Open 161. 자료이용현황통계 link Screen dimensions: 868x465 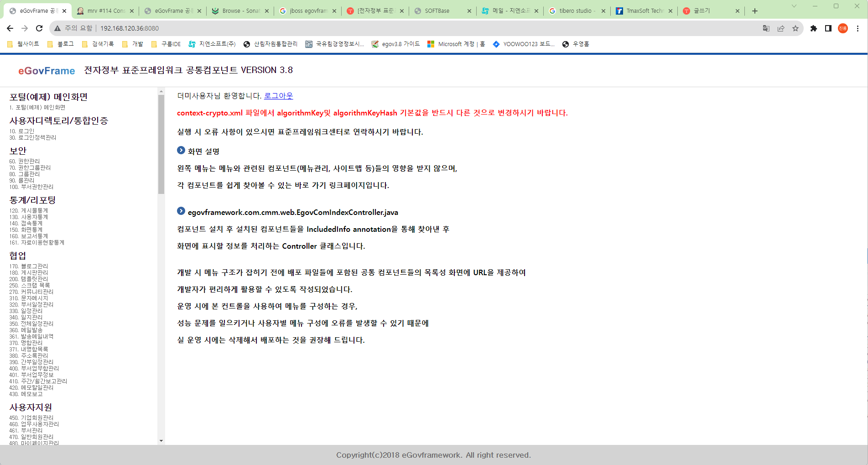[37, 242]
